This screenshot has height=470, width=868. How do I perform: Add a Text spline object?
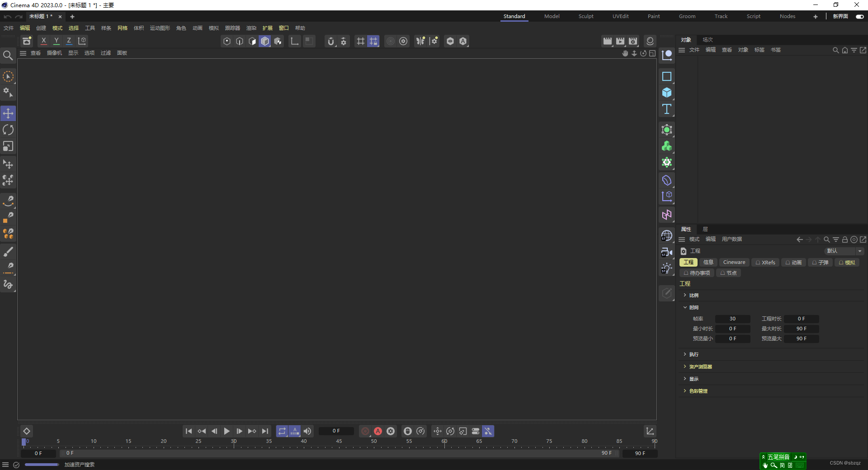[x=667, y=109]
